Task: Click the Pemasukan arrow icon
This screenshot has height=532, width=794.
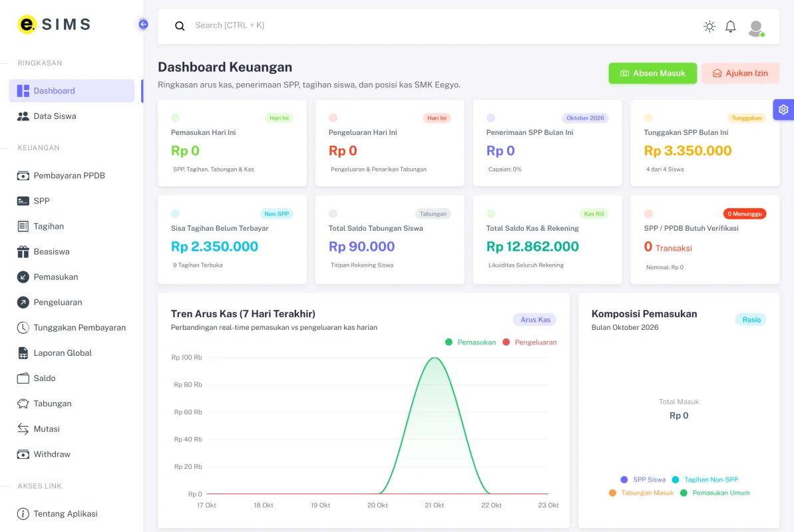Action: pyautogui.click(x=23, y=277)
